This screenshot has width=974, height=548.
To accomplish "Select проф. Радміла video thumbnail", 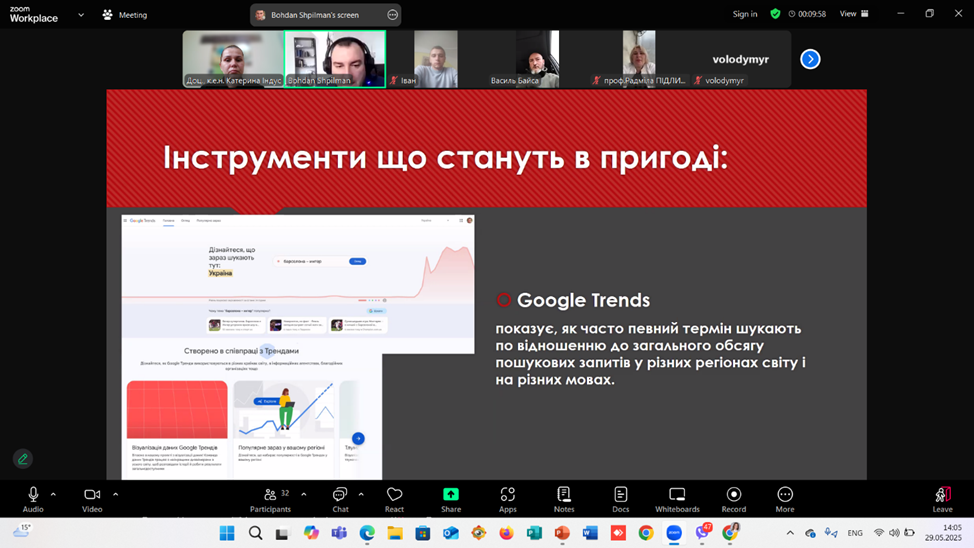I will [x=639, y=59].
